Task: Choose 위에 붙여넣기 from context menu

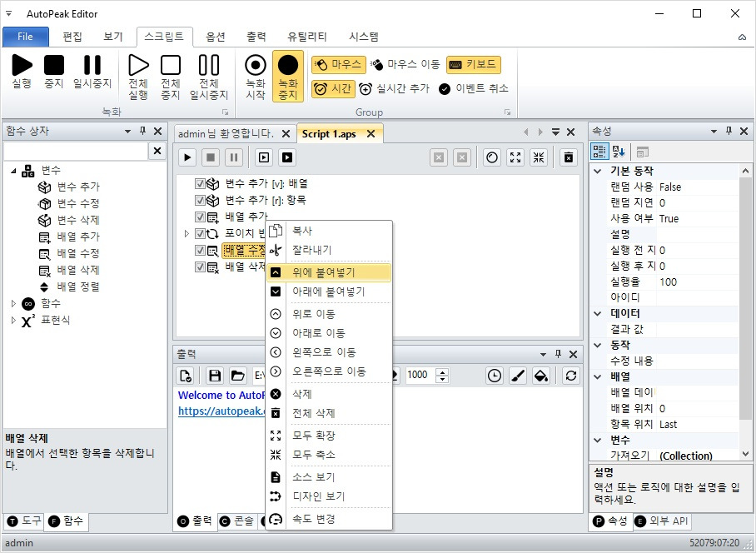Action: click(x=329, y=272)
